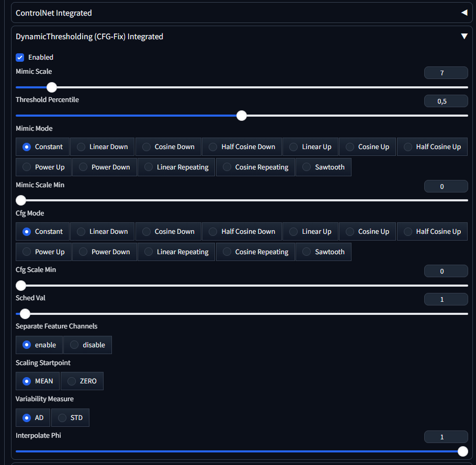476x465 pixels.
Task: Collapse the DynamicThresholding (CFG-Fix) Integrated panel
Action: pyautogui.click(x=463, y=37)
